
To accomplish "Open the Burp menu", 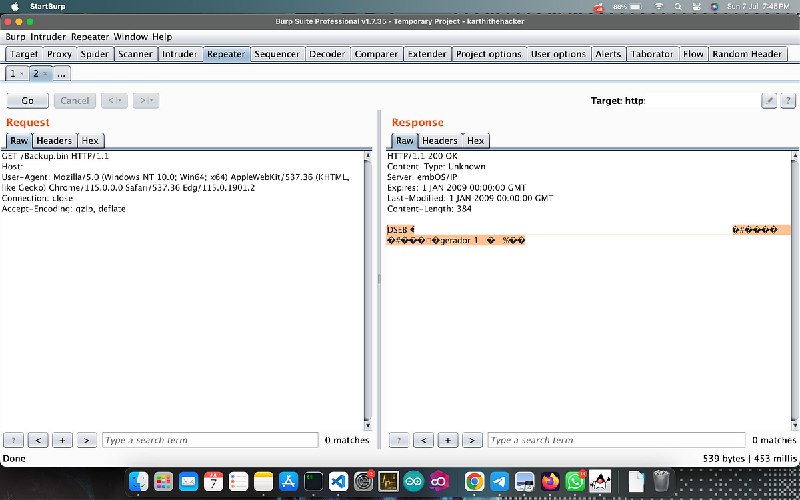I will (15, 37).
